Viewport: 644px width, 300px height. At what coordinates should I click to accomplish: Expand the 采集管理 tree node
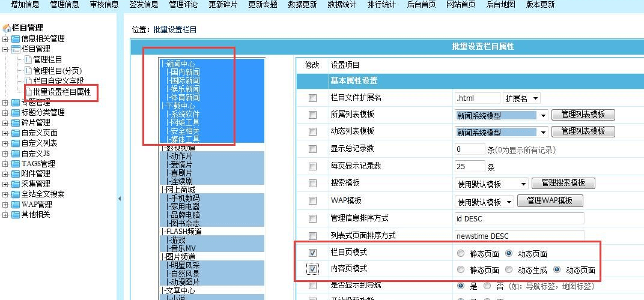[x=5, y=184]
